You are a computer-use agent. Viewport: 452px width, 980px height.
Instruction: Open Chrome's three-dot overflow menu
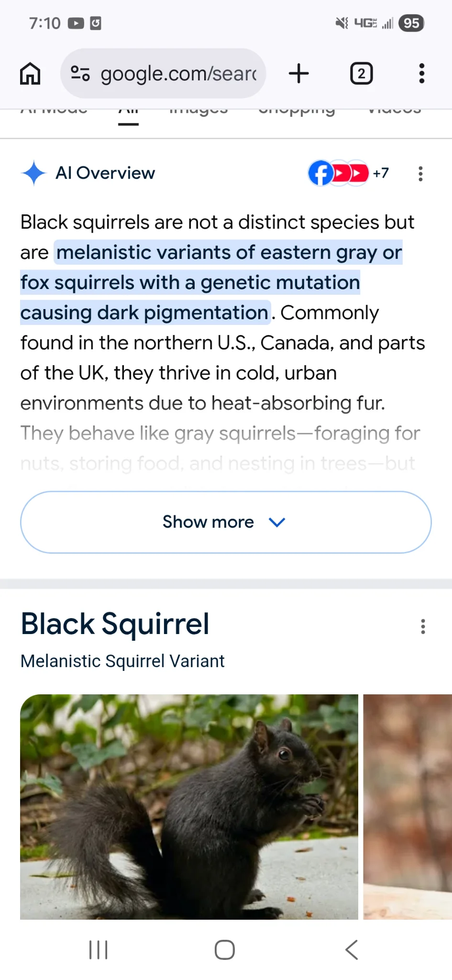421,74
